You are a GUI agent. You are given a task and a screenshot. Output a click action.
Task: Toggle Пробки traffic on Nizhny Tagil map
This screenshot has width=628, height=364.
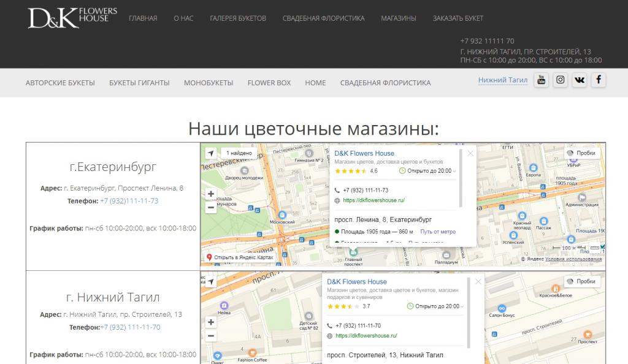(582, 282)
